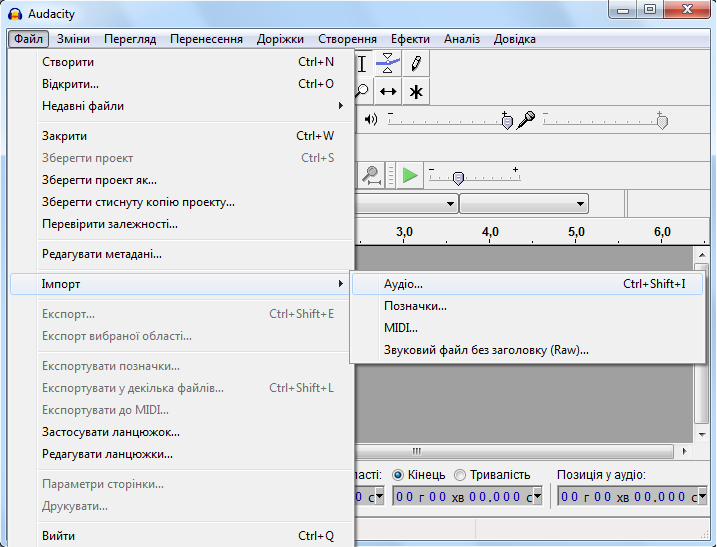Click the Zoom magnifier tool

362,91
